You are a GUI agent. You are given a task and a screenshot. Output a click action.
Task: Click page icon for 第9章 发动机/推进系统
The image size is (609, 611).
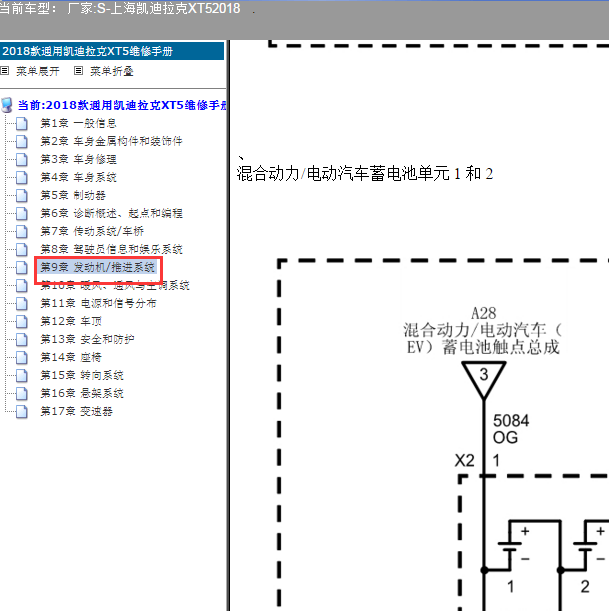click(x=22, y=267)
